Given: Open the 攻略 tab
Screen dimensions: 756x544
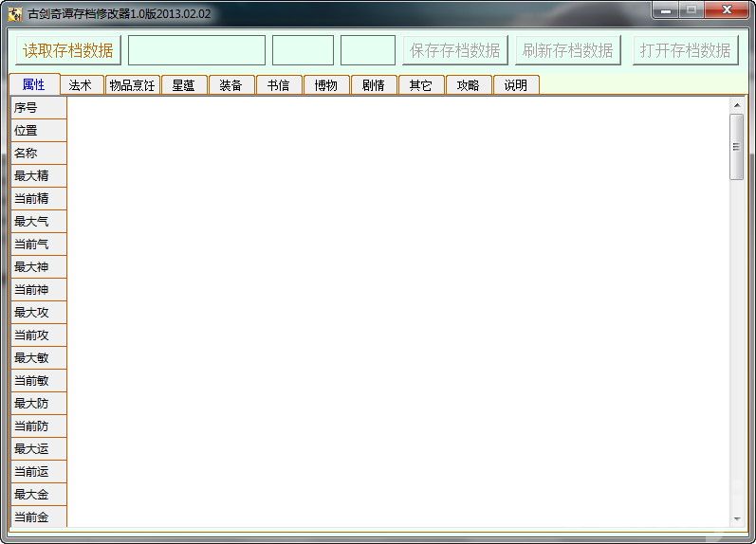Looking at the screenshot, I should [x=468, y=85].
